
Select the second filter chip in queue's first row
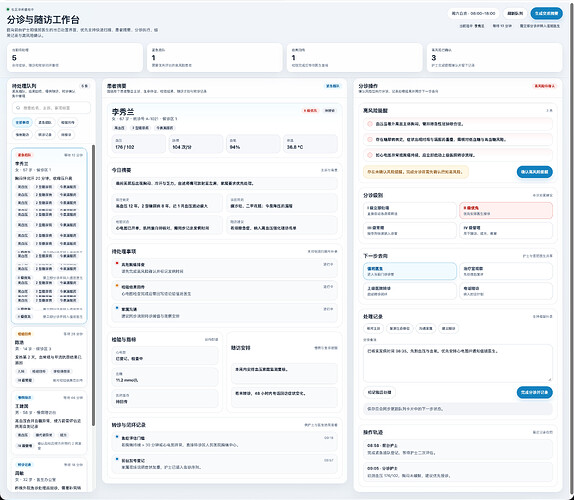point(45,122)
